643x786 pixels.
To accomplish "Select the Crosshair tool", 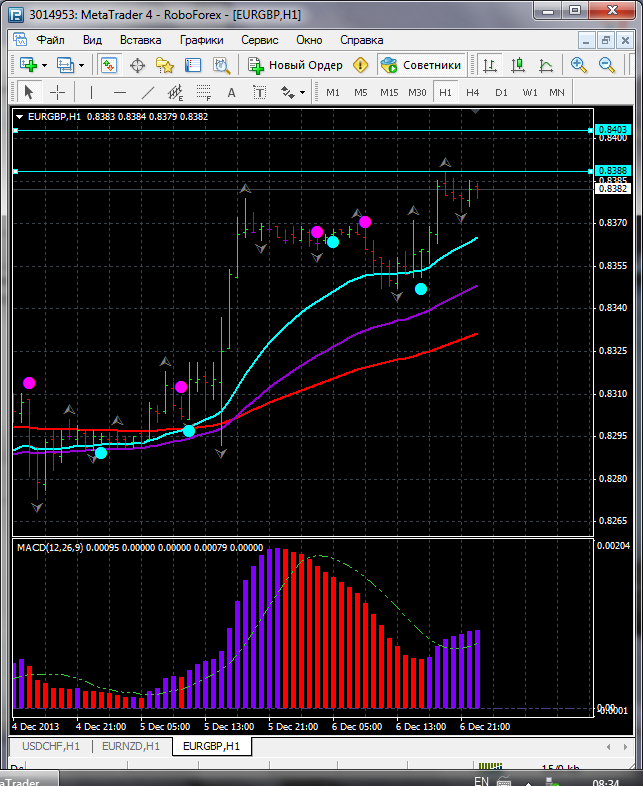I will [x=58, y=92].
